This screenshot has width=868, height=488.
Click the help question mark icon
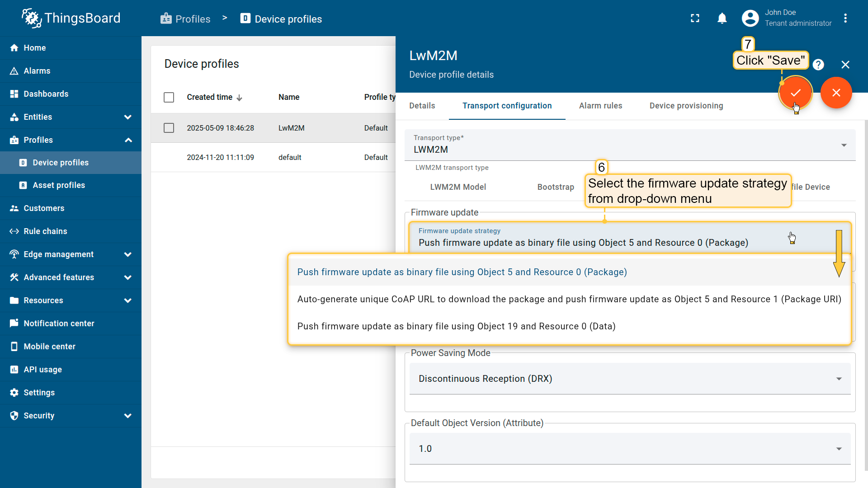818,65
